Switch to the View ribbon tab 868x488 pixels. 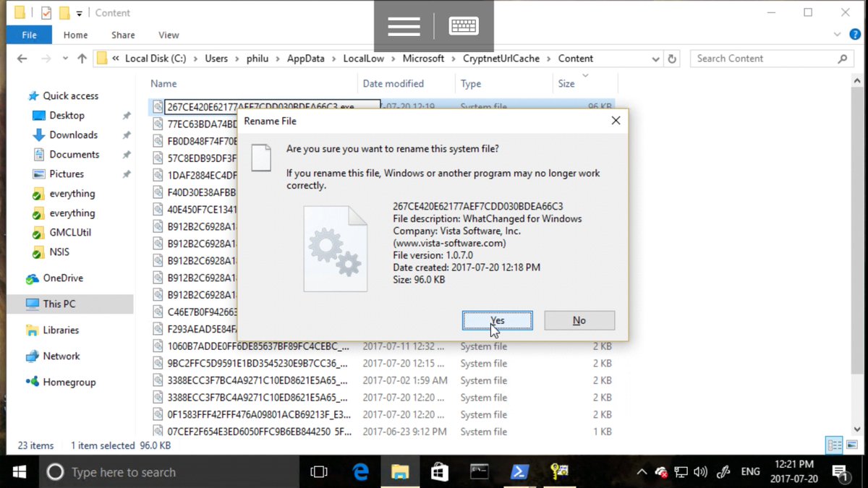tap(169, 35)
